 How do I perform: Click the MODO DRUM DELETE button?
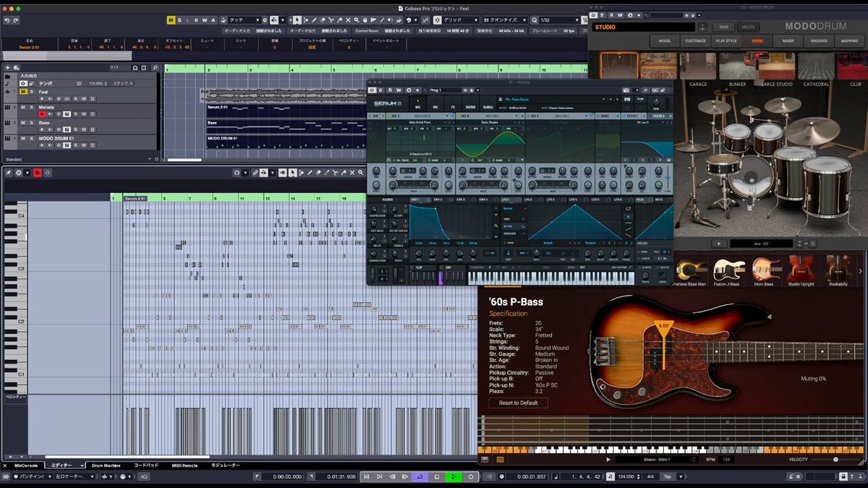(748, 27)
